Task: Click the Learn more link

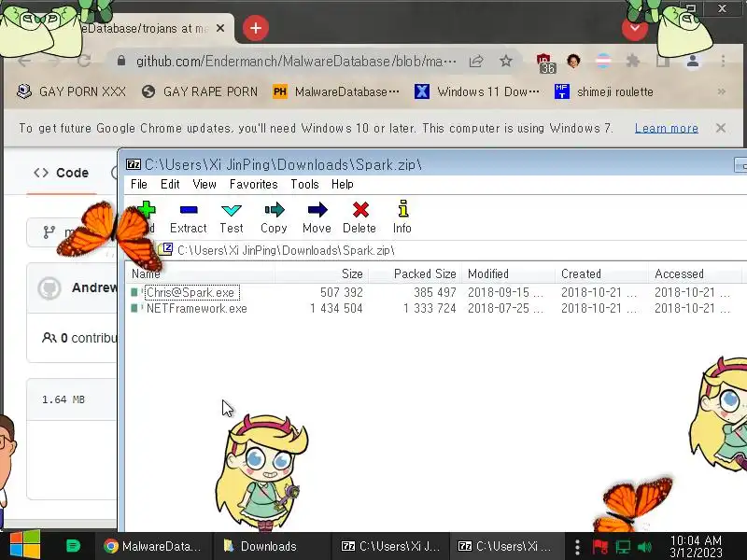Action: [x=667, y=128]
